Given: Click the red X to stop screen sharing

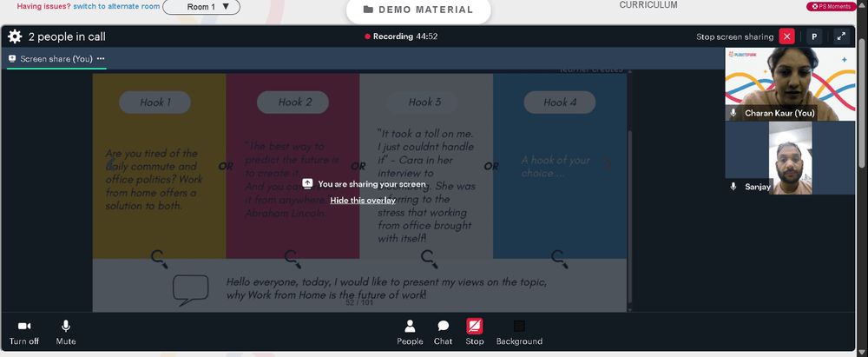Looking at the screenshot, I should pos(786,36).
